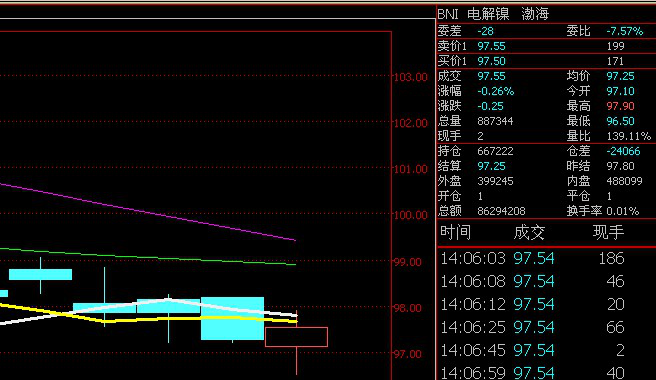Select the 14:06:03 trade row
The height and width of the screenshot is (380, 656).
tap(546, 258)
